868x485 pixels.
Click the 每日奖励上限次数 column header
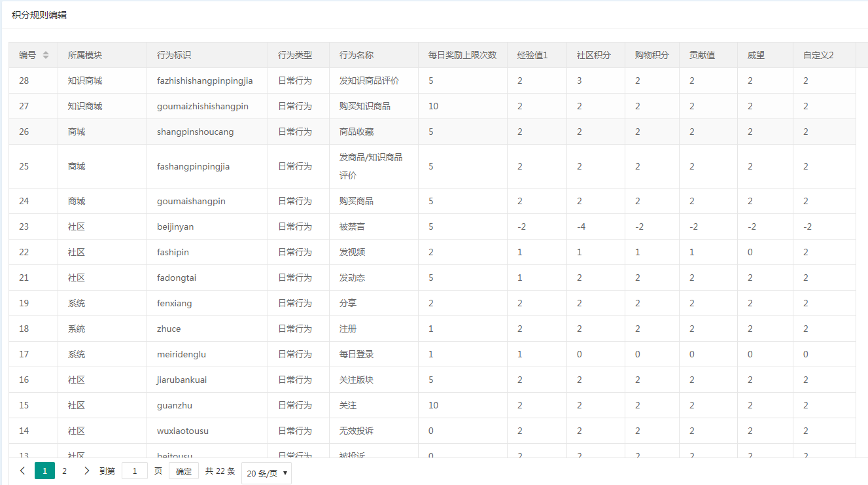pos(462,56)
